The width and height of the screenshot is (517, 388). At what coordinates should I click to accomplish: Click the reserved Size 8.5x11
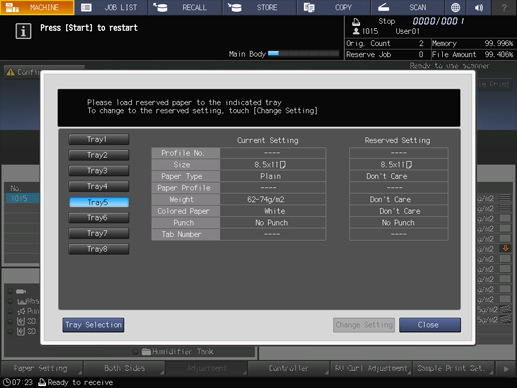398,165
